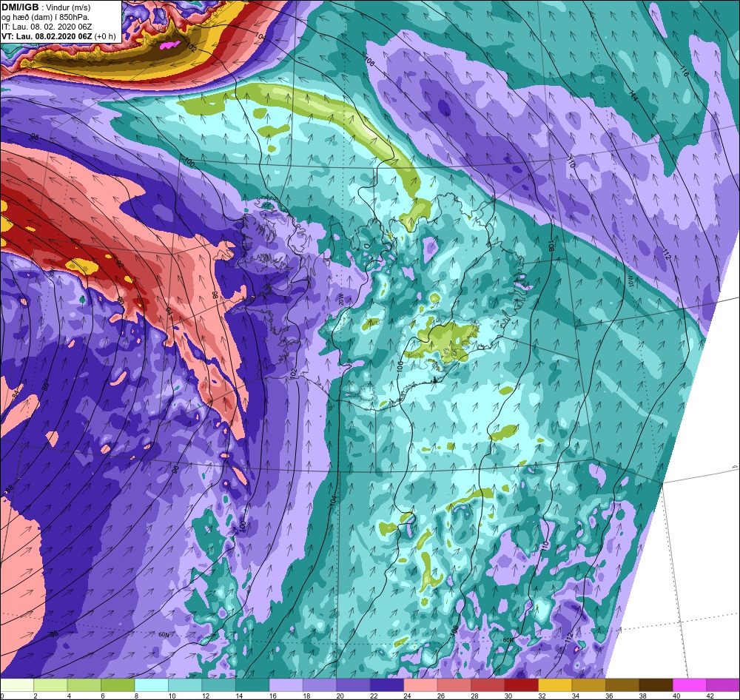Select the 4–6 m/s green legend swatch
The height and width of the screenshot is (700, 740).
(84, 685)
